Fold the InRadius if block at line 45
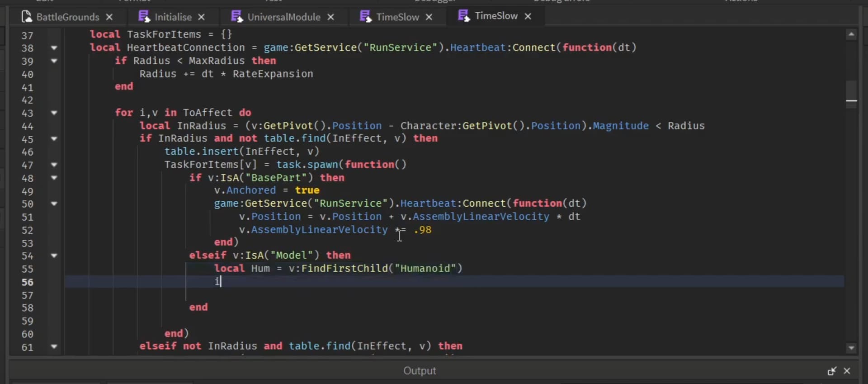The height and width of the screenshot is (384, 868). (54, 138)
